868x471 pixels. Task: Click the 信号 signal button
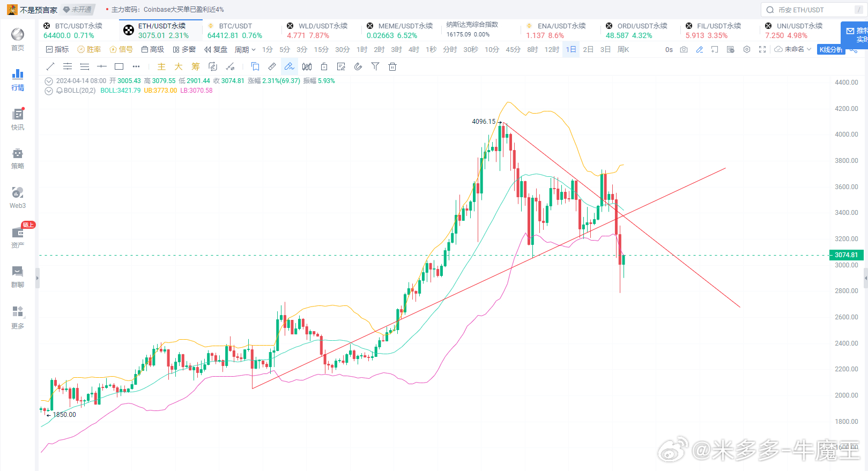click(x=121, y=49)
